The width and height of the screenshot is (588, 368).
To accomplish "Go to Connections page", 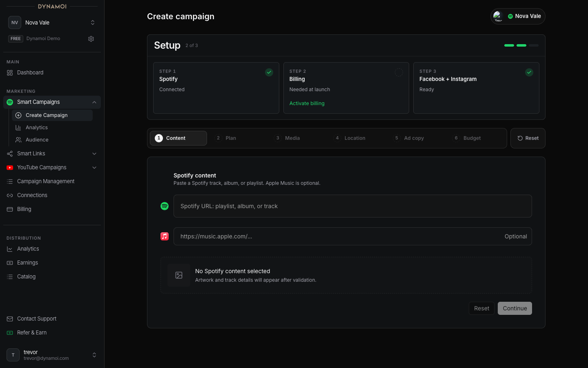I will 52,195.
